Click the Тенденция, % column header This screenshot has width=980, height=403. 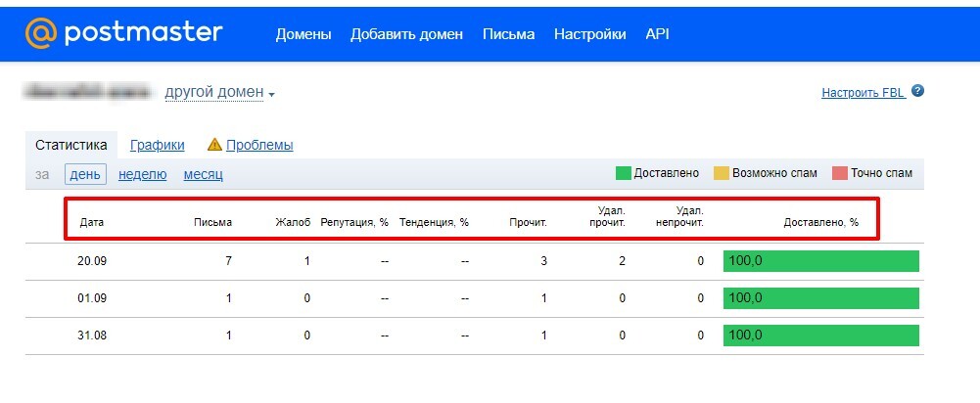pos(434,222)
